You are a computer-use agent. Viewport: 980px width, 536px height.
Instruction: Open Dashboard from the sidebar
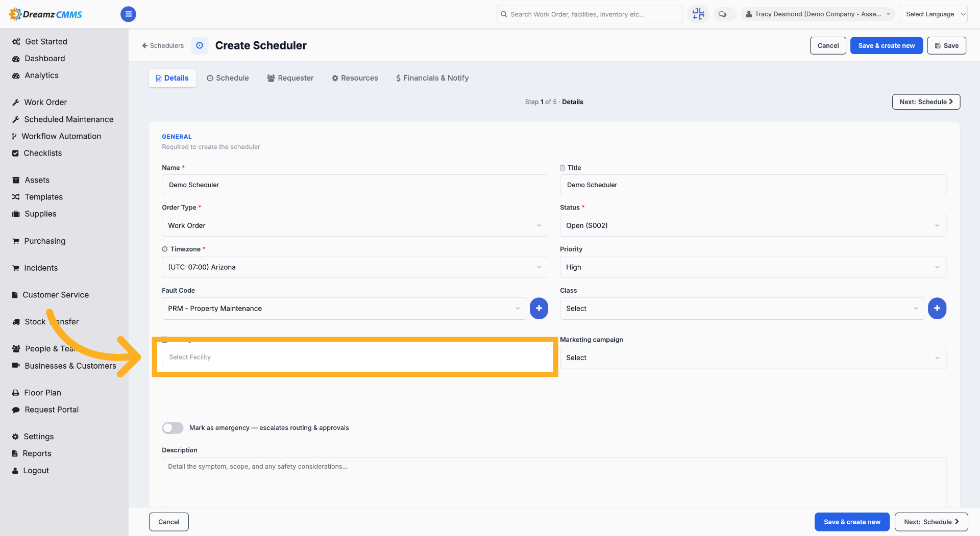pyautogui.click(x=45, y=58)
